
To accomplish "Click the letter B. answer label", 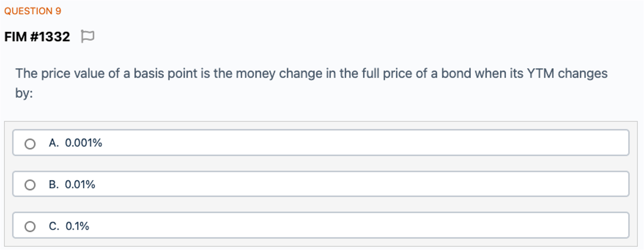I will (x=54, y=185).
